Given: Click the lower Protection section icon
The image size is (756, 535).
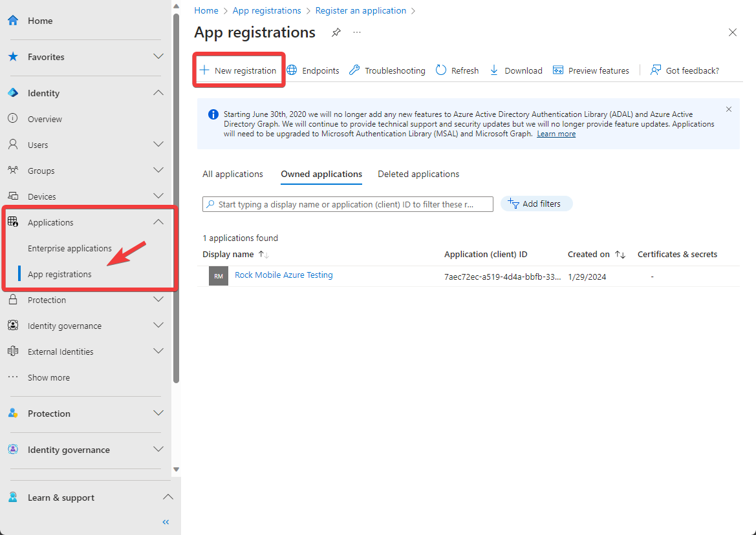Looking at the screenshot, I should coord(13,413).
